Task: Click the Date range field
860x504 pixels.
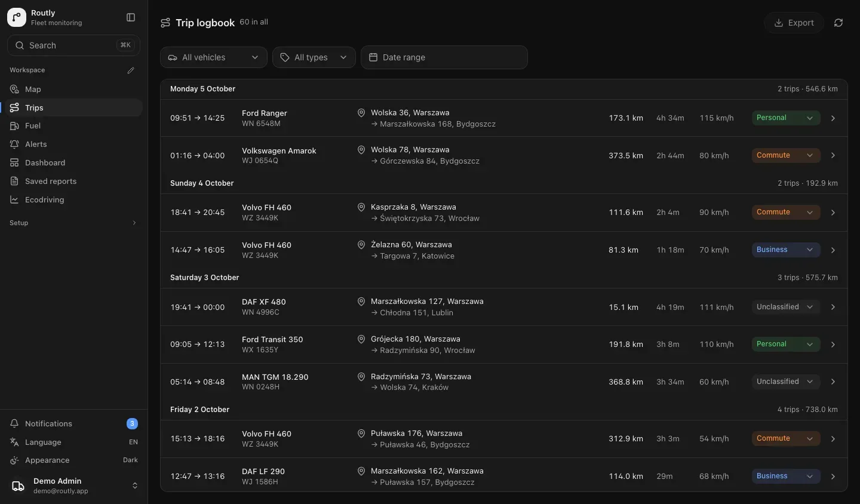Action: [444, 57]
